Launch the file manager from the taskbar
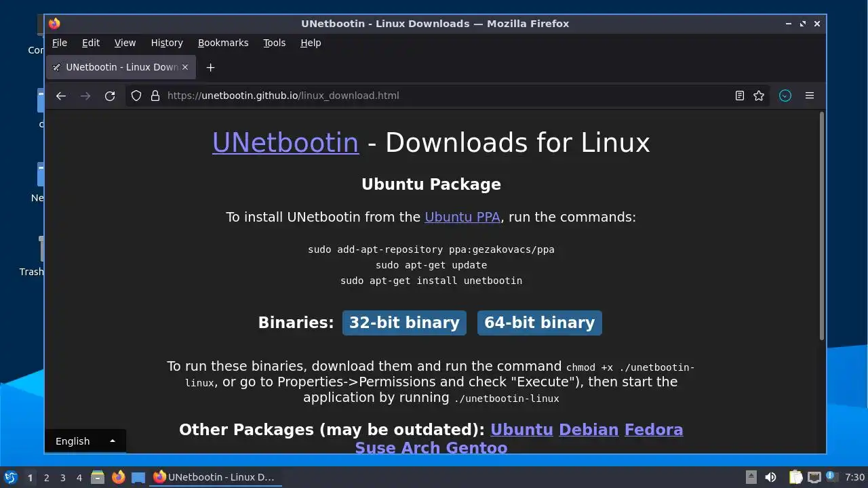The image size is (868, 488). click(x=98, y=477)
